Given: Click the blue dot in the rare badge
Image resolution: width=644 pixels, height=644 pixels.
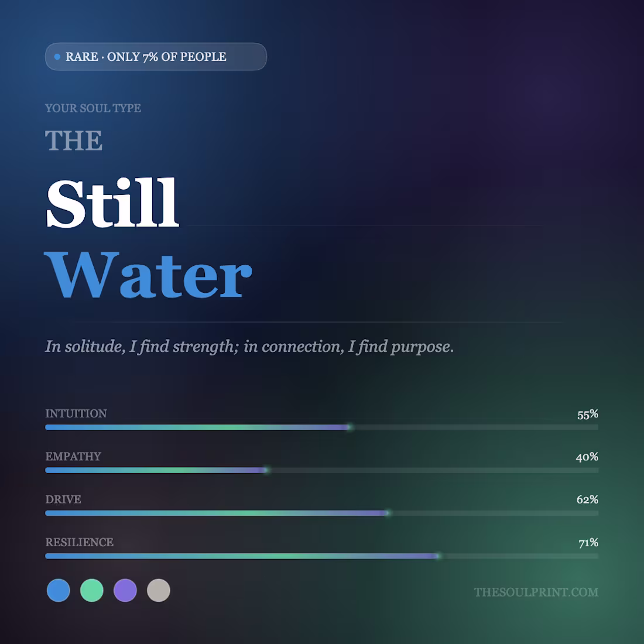Looking at the screenshot, I should 57,57.
